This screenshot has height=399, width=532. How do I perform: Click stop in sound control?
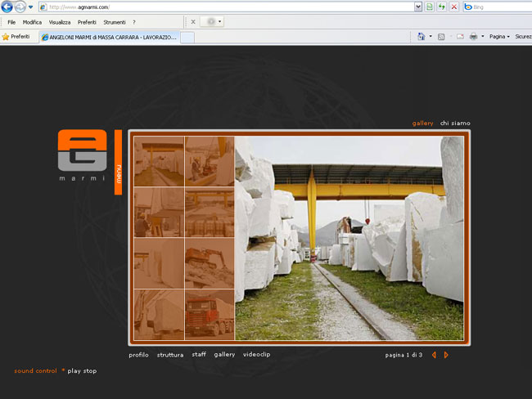(x=90, y=371)
